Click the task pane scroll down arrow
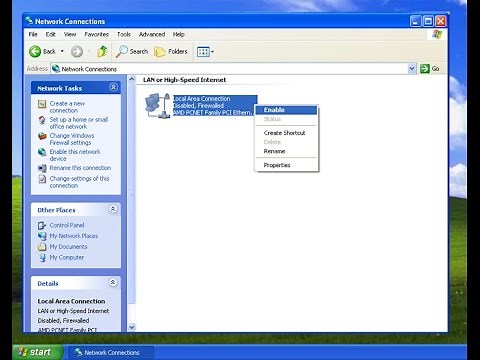The image size is (480, 360). pyautogui.click(x=132, y=327)
